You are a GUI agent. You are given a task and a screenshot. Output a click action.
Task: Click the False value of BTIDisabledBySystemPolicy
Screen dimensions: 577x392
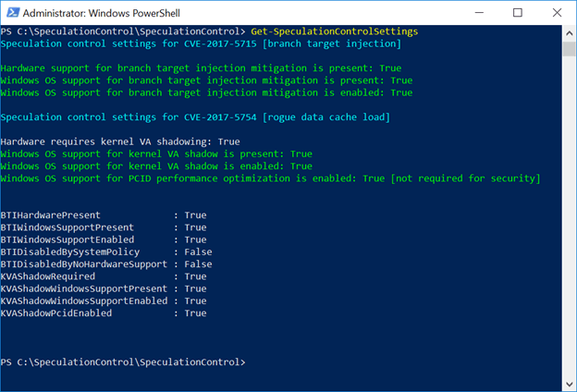pyautogui.click(x=198, y=252)
